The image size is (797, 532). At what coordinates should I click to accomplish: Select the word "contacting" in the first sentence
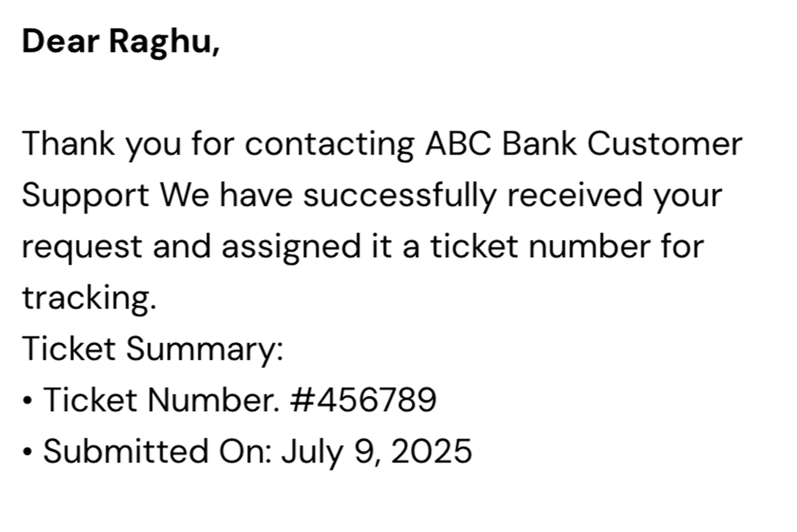[x=329, y=144]
